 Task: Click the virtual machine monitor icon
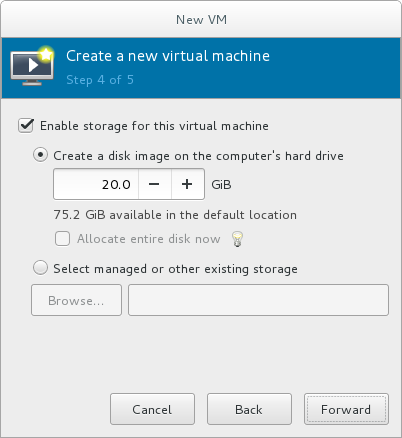(x=32, y=66)
